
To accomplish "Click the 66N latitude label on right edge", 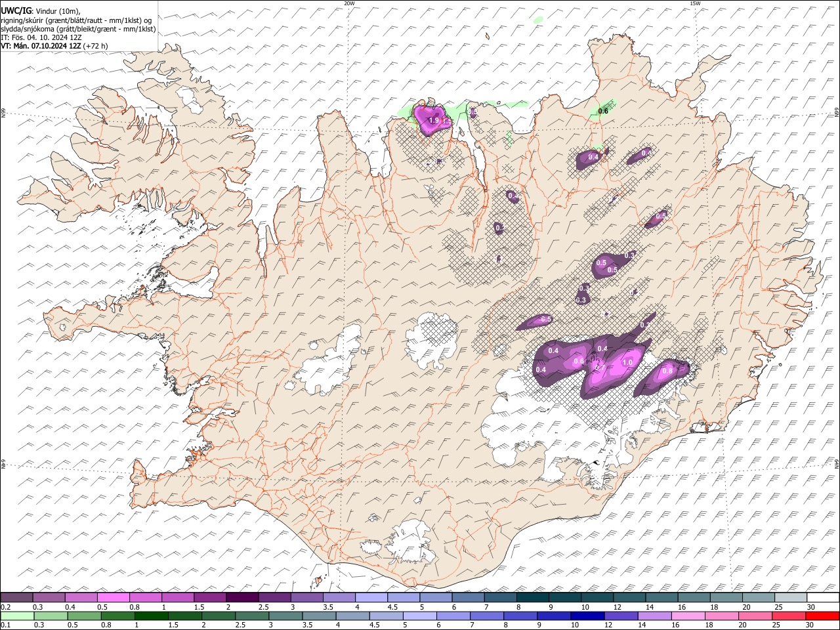I will click(837, 113).
